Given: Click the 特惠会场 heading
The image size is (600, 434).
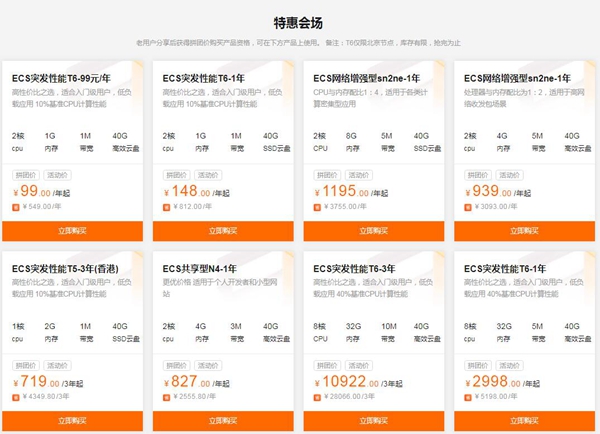Looking at the screenshot, I should [298, 23].
